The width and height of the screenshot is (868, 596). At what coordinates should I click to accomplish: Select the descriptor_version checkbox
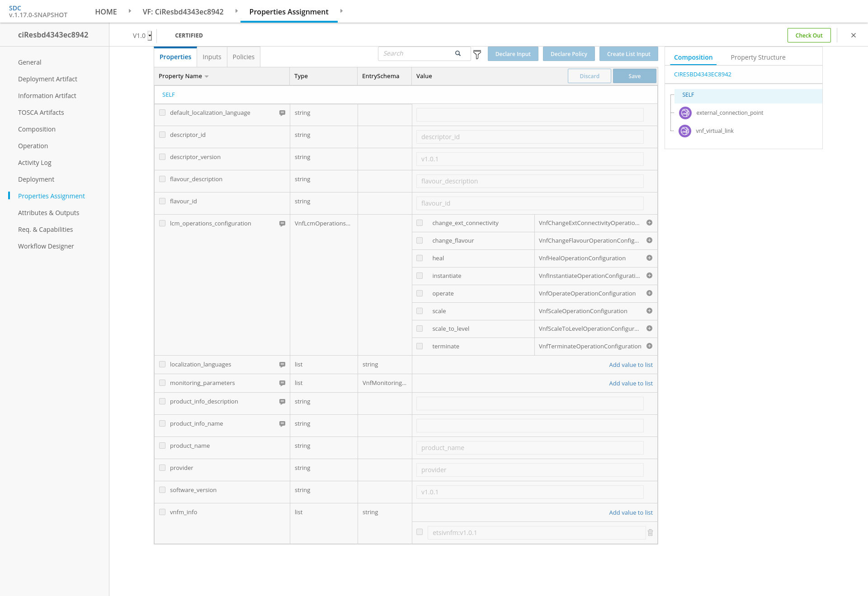pyautogui.click(x=162, y=157)
